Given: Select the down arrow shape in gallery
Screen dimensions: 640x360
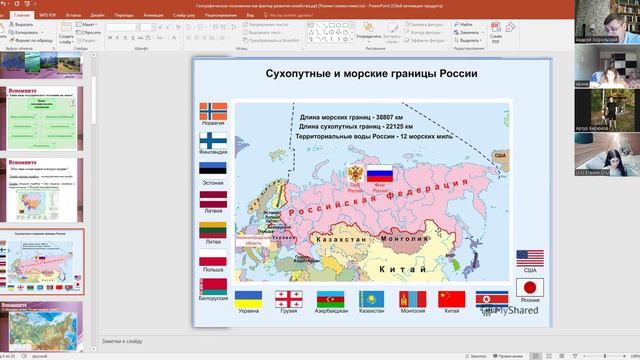Looking at the screenshot, I should [339, 32].
